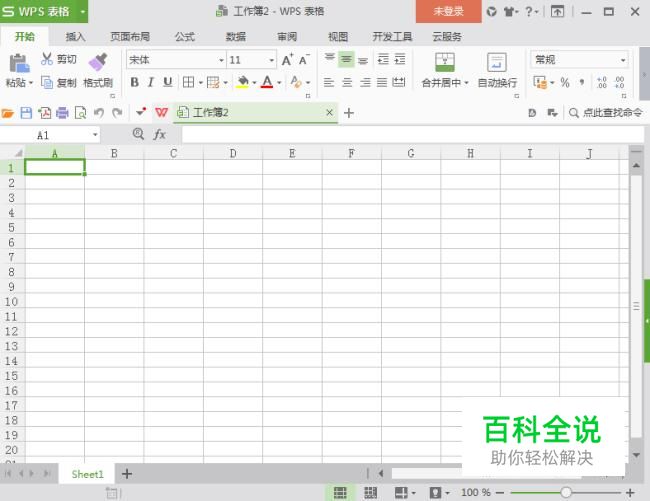Switch to normal view in status bar
Image resolution: width=650 pixels, height=501 pixels.
coord(340,493)
